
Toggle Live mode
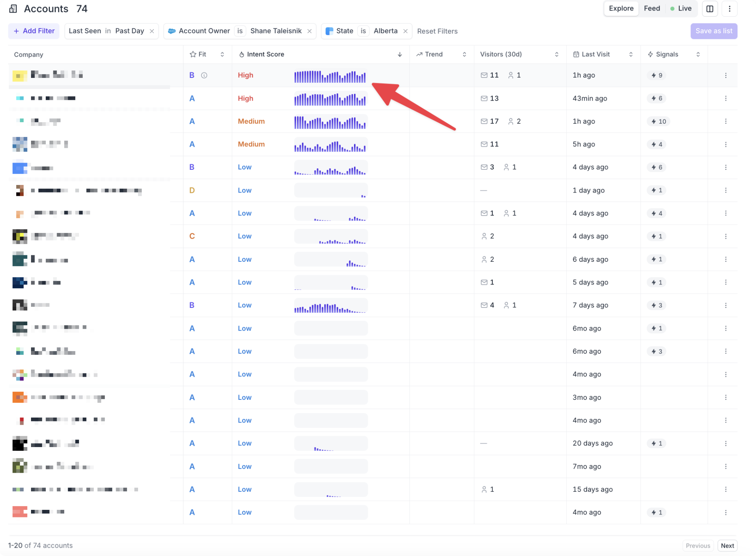pyautogui.click(x=681, y=9)
